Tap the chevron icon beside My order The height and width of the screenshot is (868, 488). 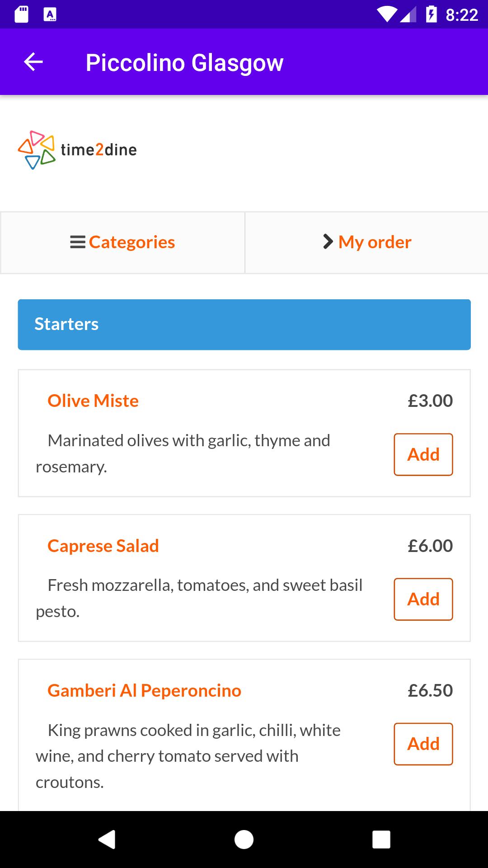(328, 242)
